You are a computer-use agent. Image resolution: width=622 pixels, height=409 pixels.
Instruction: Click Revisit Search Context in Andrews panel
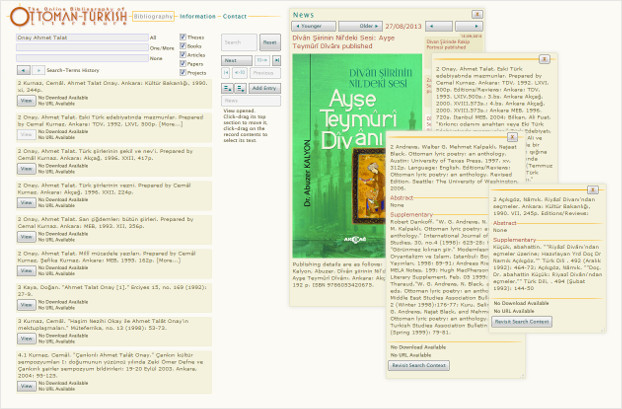419,365
